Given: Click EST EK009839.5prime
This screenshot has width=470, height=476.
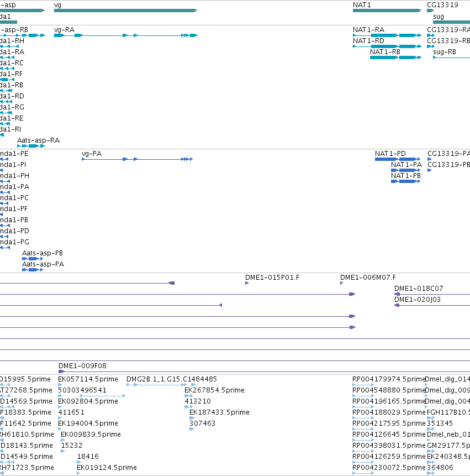Looking at the screenshot, I should 91,435.
